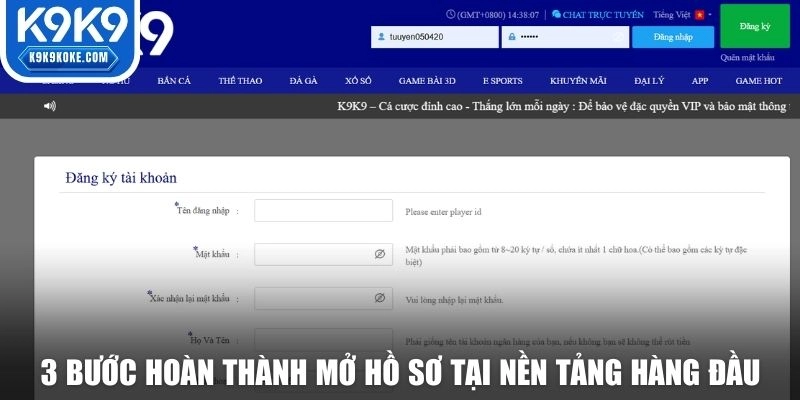Focus the Họ Và Tên input field
This screenshot has width=800, height=400.
pos(323,340)
